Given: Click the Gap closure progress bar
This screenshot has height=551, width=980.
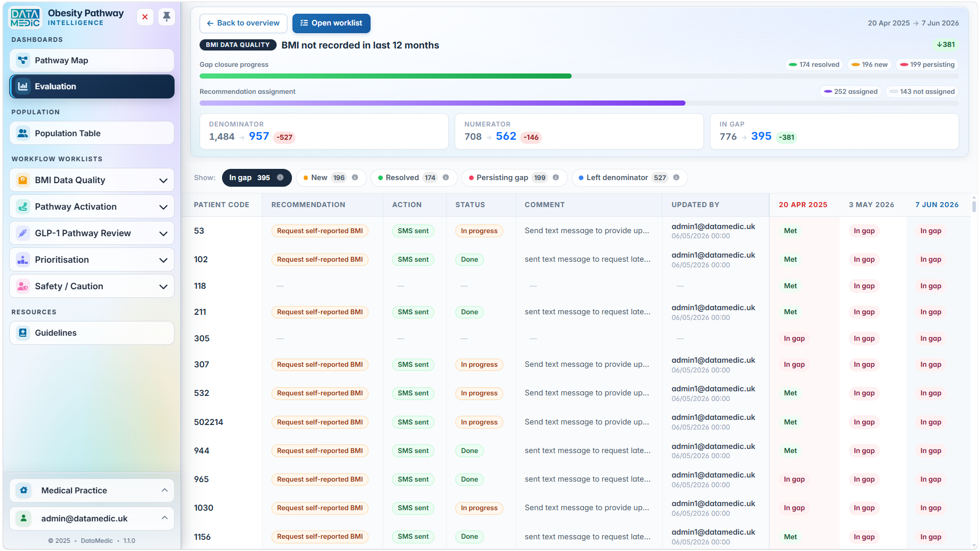Looking at the screenshot, I should pyautogui.click(x=579, y=76).
